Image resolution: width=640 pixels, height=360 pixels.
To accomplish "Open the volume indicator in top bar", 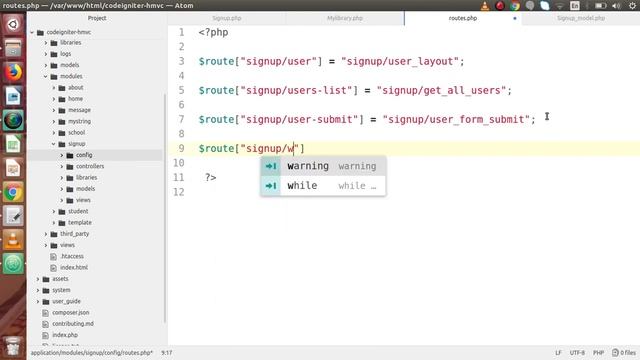I will pos(616,5).
